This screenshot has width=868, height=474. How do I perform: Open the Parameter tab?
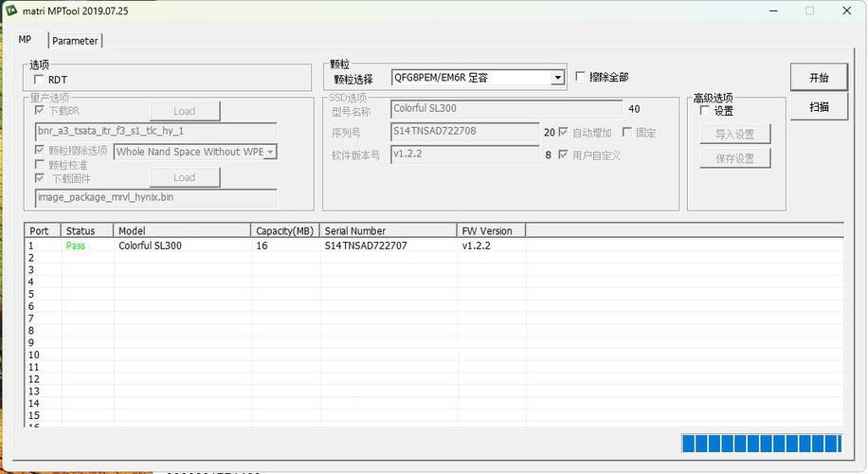[75, 41]
